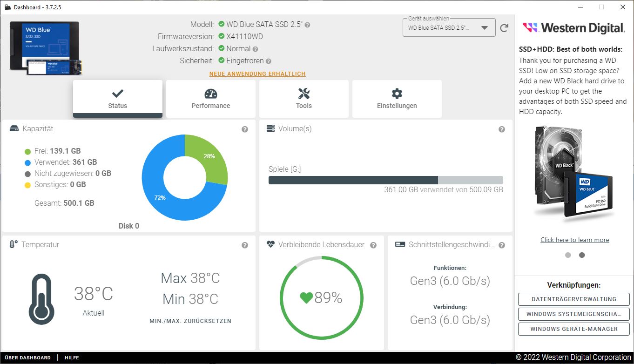Click the Min 38°C reading
634x364 pixels.
pyautogui.click(x=190, y=299)
